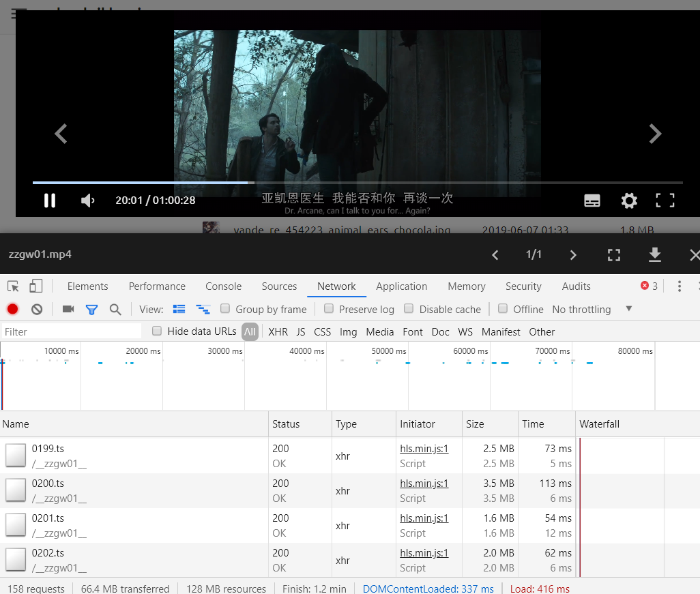This screenshot has width=700, height=594.
Task: Filter requests by XHR
Action: [x=278, y=331]
